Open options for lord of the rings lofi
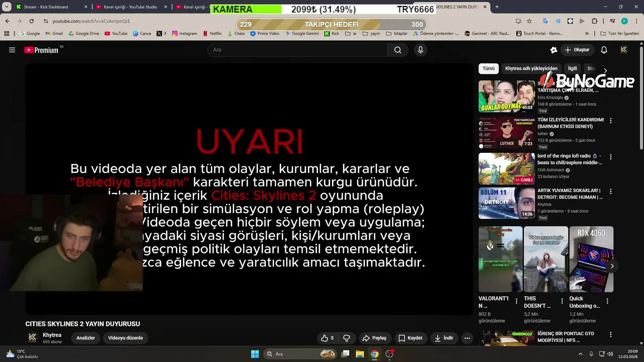The image size is (644, 362). 611,157
